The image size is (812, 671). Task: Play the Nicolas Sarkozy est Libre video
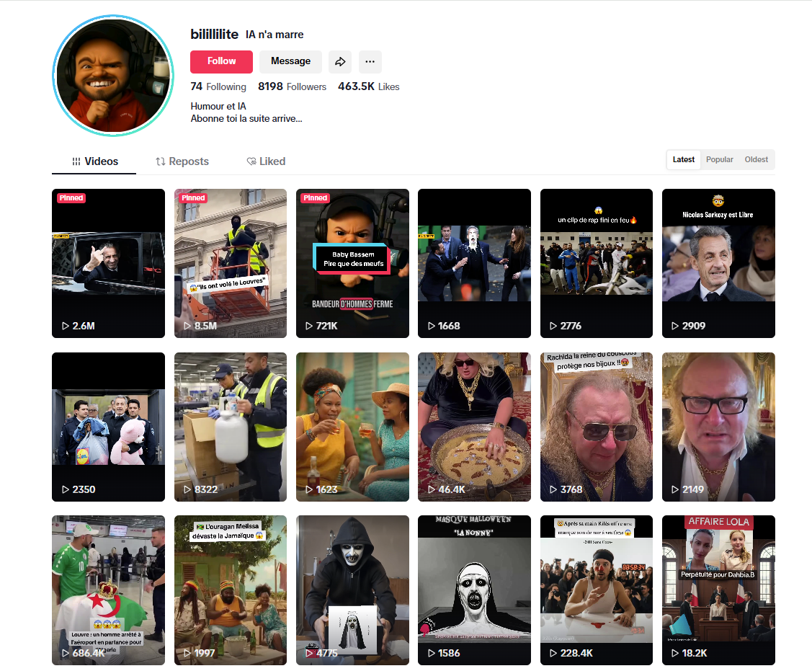(718, 263)
